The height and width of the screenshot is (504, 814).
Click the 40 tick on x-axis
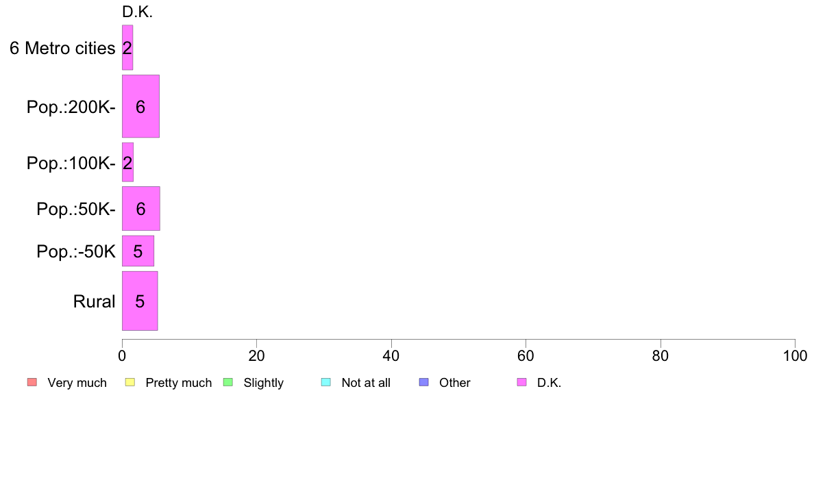[391, 356]
